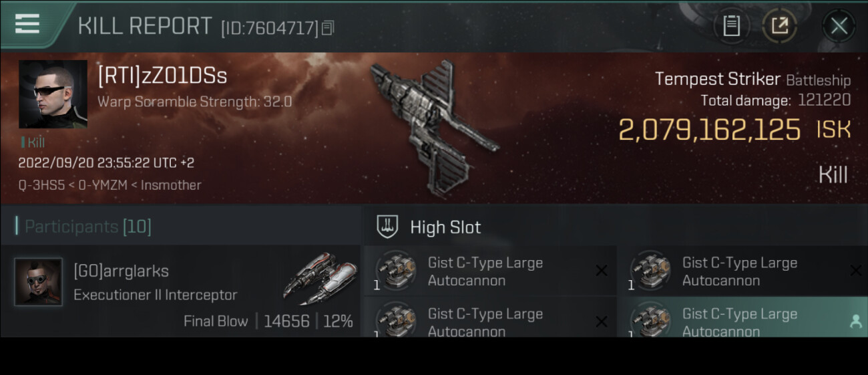Click the person icon on the highlighted autocannon
The image size is (868, 375).
tap(855, 322)
